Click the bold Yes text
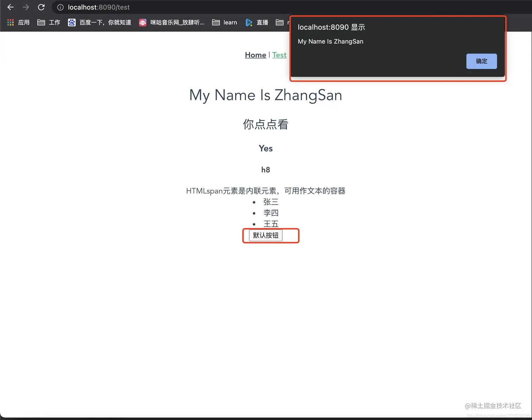 tap(265, 148)
